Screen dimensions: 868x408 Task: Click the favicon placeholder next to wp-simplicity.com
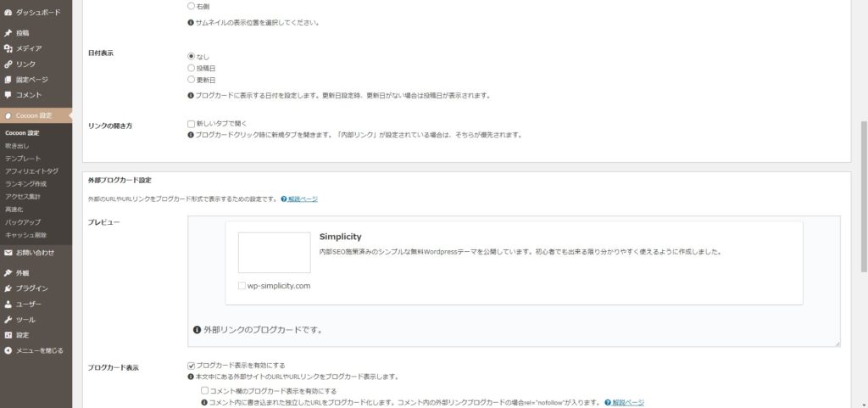tap(242, 286)
